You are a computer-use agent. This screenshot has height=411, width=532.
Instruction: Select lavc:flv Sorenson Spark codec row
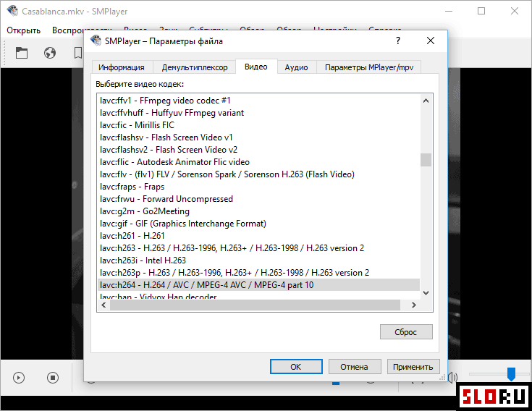click(258, 174)
